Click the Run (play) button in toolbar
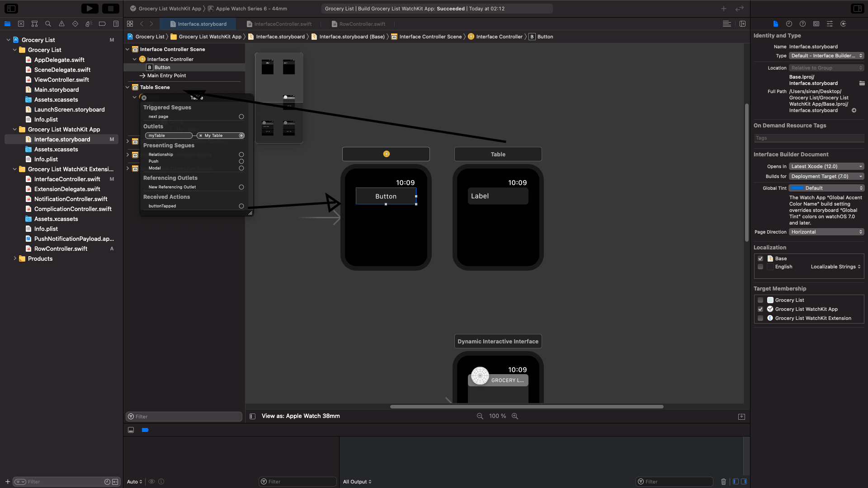This screenshot has height=488, width=868. (90, 8)
